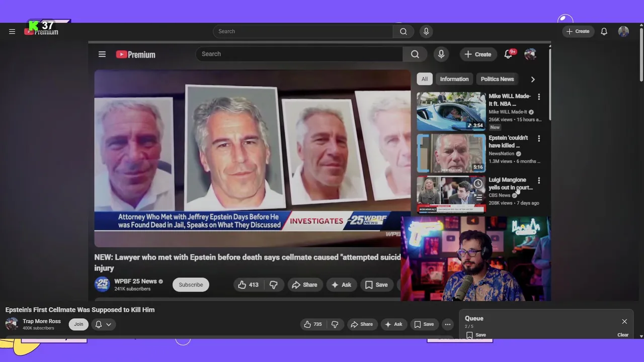The width and height of the screenshot is (644, 362).
Task: Open options for Mike WiLL Made-It video
Action: pos(539,97)
